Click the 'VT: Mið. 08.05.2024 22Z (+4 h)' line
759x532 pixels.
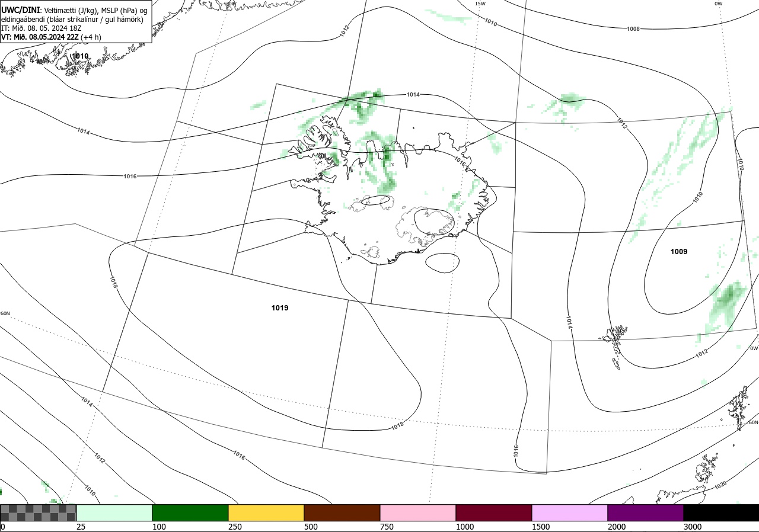point(51,37)
